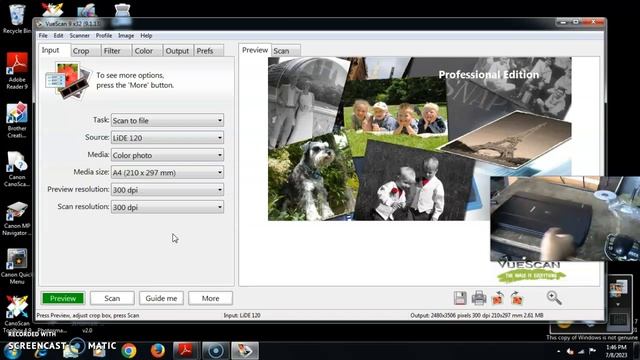Select the Canon CanoScan help desktop icon
This screenshot has height=360, width=640.
tap(17, 169)
